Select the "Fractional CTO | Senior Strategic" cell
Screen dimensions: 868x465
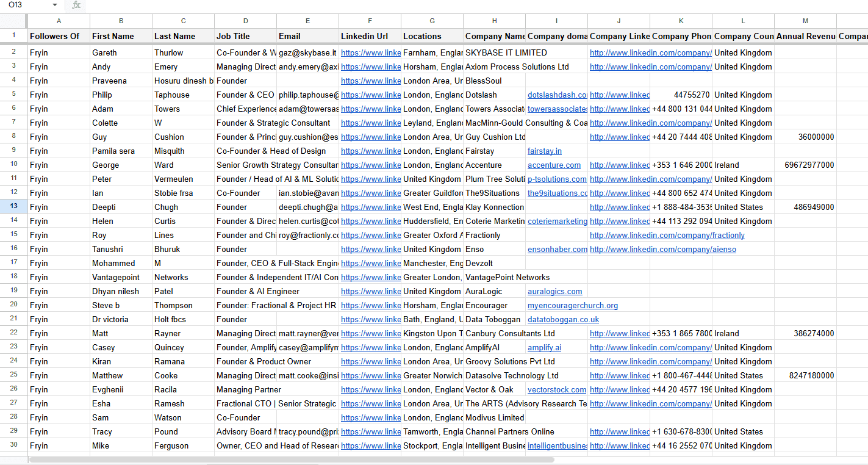pos(245,403)
